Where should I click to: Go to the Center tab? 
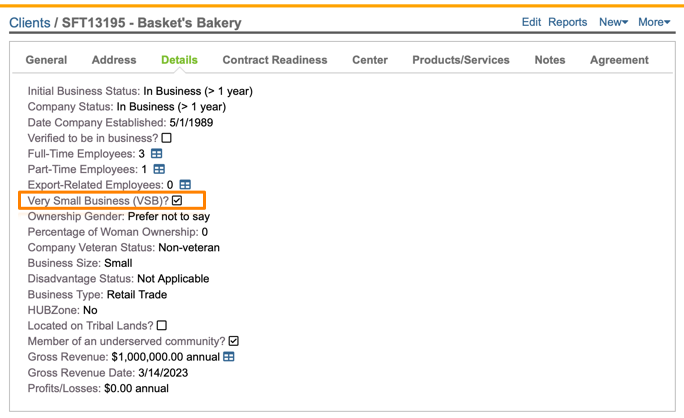click(x=370, y=60)
